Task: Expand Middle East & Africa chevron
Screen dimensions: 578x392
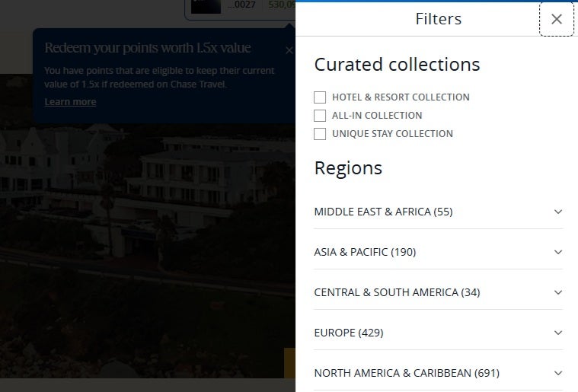Action: point(558,212)
